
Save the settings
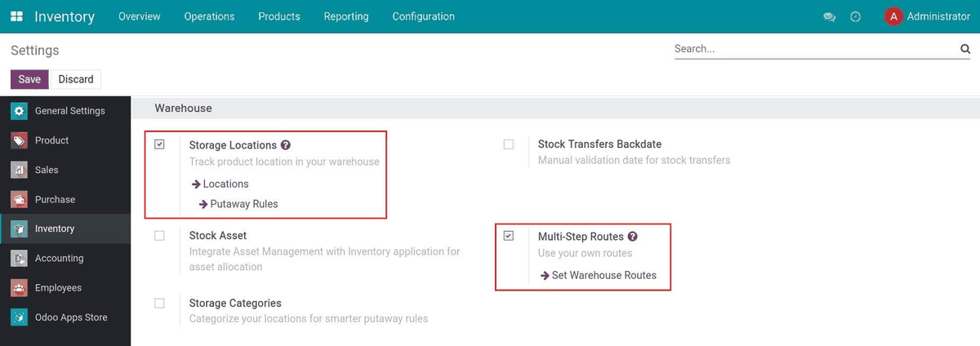29,79
